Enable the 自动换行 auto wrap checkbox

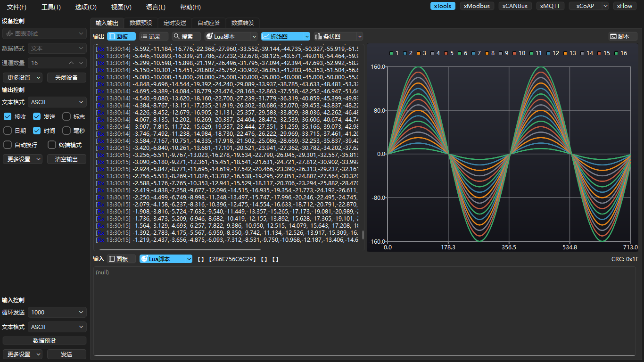click(8, 145)
